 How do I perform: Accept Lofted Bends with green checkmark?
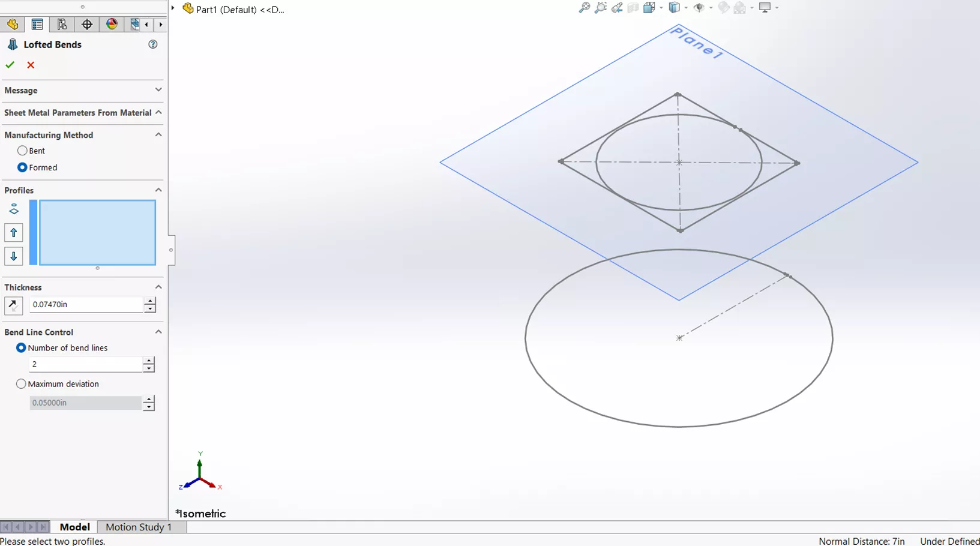pos(10,65)
